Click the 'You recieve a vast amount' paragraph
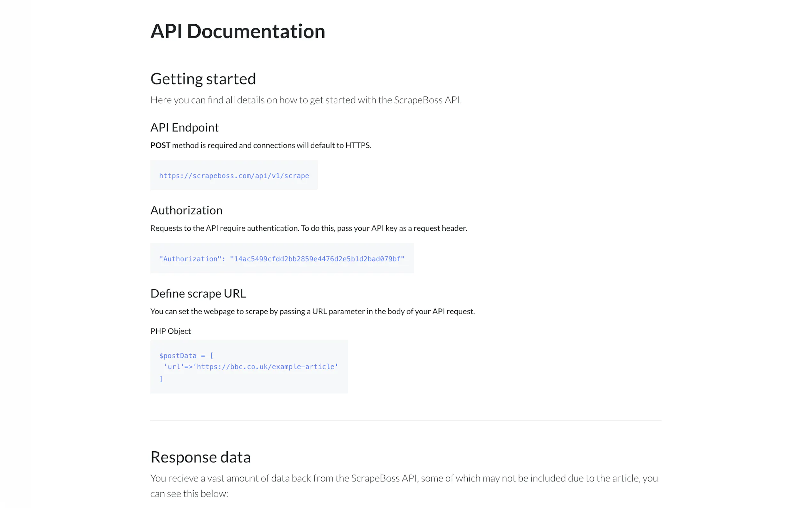This screenshot has width=812, height=508. tap(404, 478)
